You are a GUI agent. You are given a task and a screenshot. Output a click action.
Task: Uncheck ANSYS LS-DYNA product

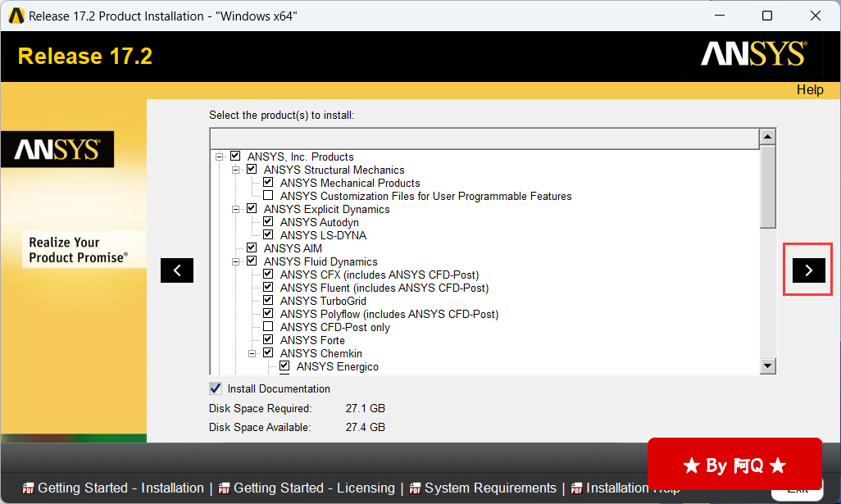(268, 235)
